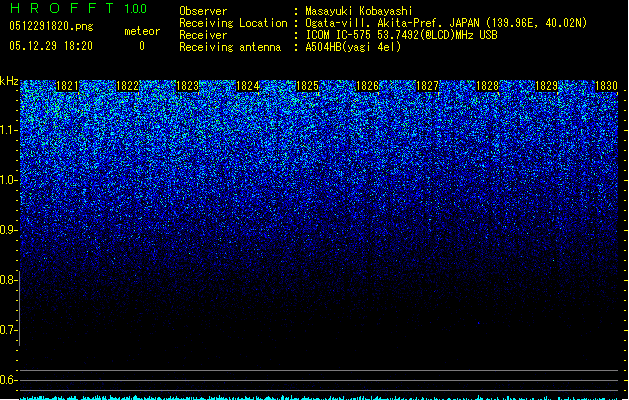Click the meteor count value 0
The width and height of the screenshot is (629, 400).
[142, 46]
